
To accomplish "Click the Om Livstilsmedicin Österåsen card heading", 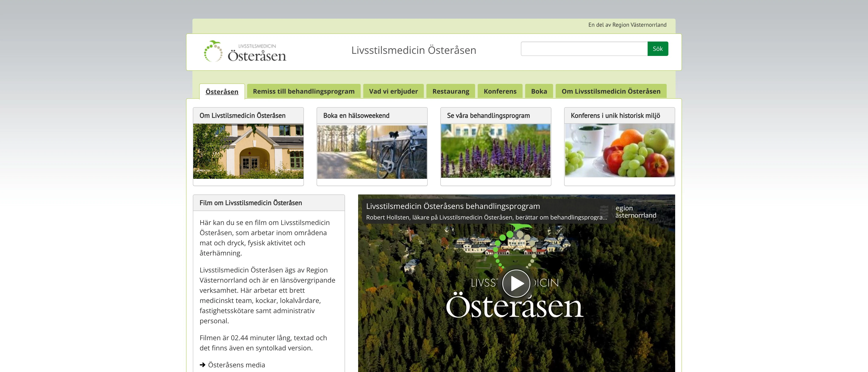I will click(x=242, y=116).
